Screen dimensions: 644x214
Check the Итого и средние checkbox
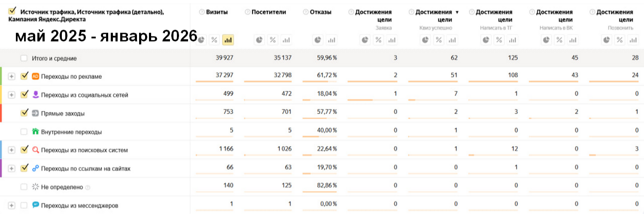coord(24,58)
